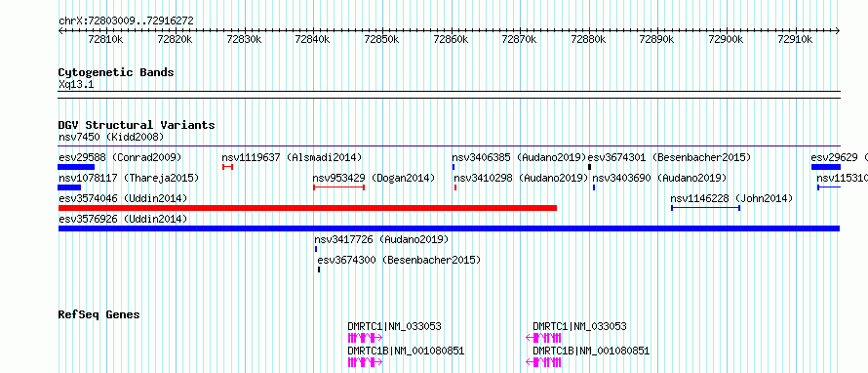Click the nsv7450 (Kidd2008) thin line

point(449,146)
